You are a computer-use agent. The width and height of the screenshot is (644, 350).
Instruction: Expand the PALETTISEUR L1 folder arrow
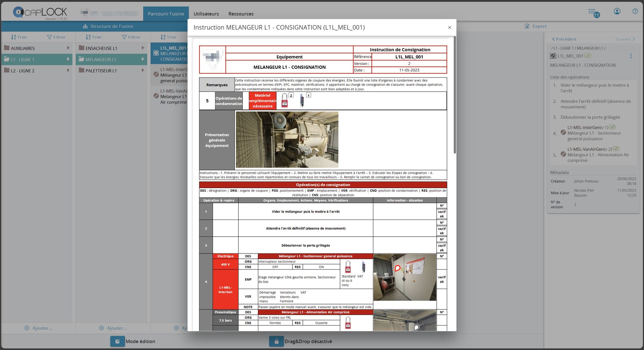[143, 70]
